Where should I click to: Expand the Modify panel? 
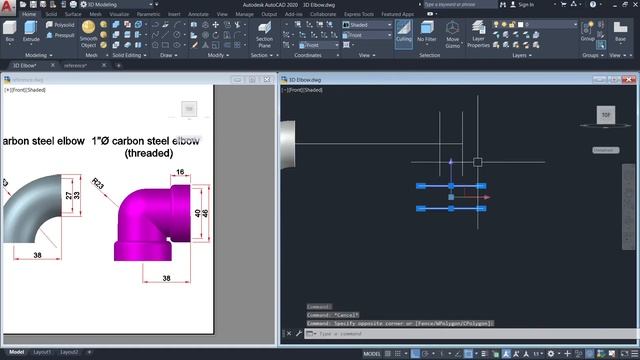pyautogui.click(x=218, y=55)
